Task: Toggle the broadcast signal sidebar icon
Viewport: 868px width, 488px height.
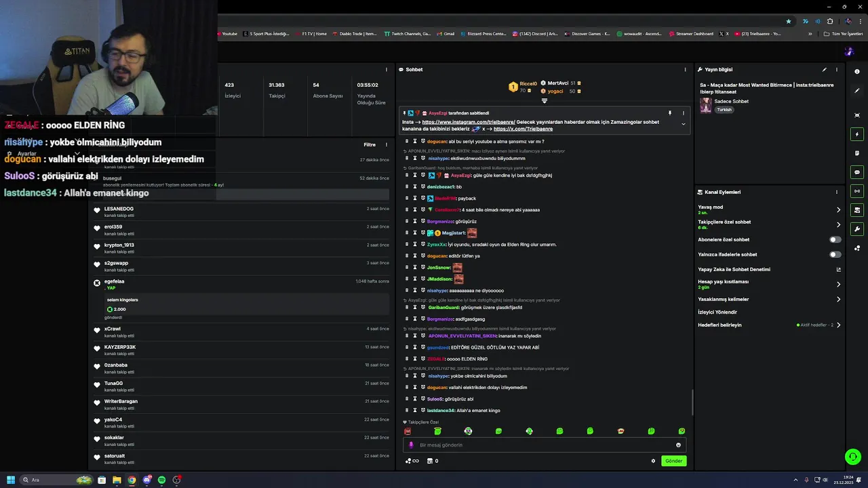Action: pyautogui.click(x=857, y=191)
